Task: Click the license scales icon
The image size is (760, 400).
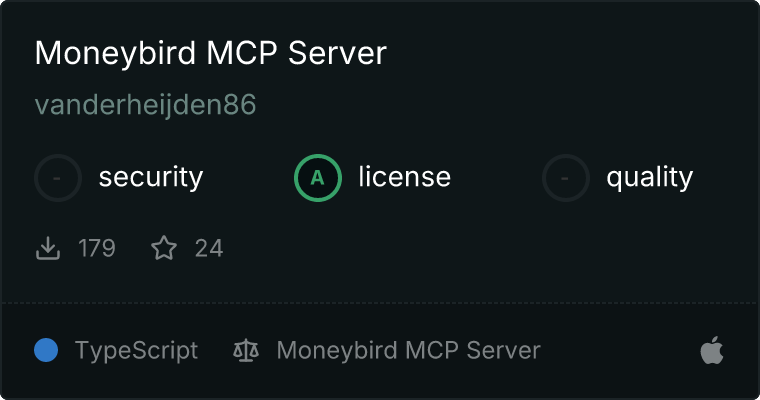Action: (x=246, y=351)
